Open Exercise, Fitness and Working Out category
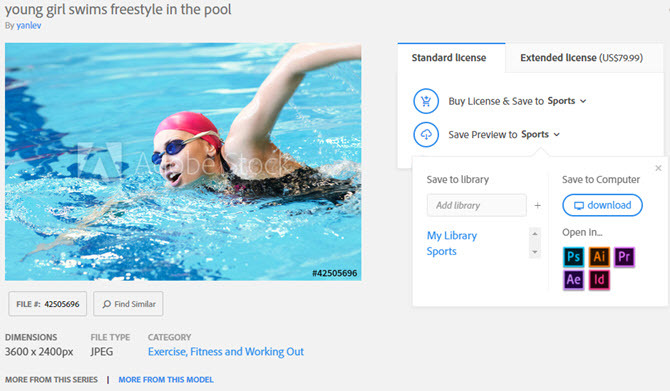The image size is (670, 391). [x=226, y=352]
